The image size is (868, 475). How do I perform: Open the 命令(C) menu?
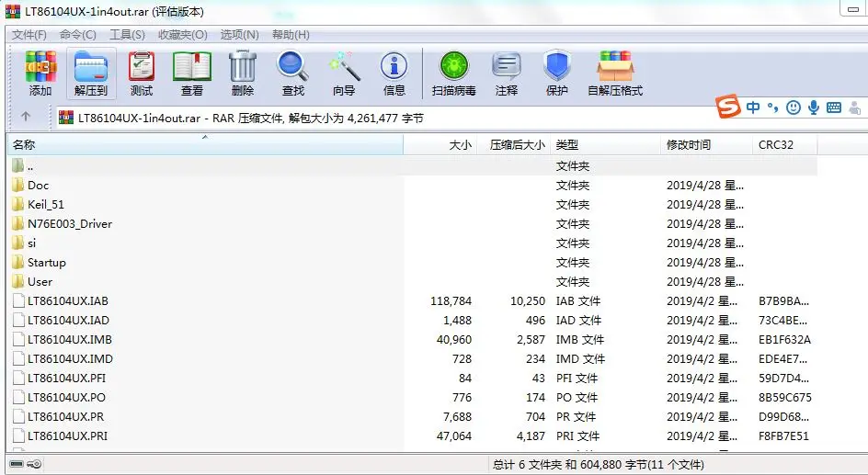(x=78, y=35)
